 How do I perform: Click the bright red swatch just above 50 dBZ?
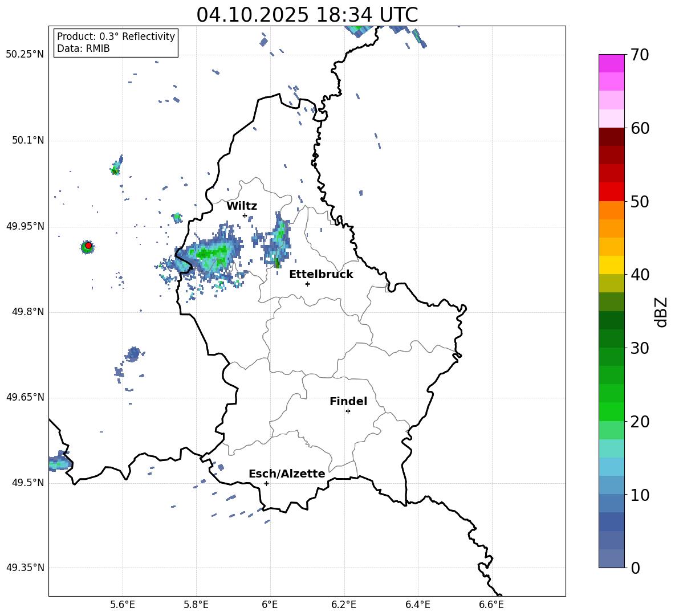pos(612,192)
